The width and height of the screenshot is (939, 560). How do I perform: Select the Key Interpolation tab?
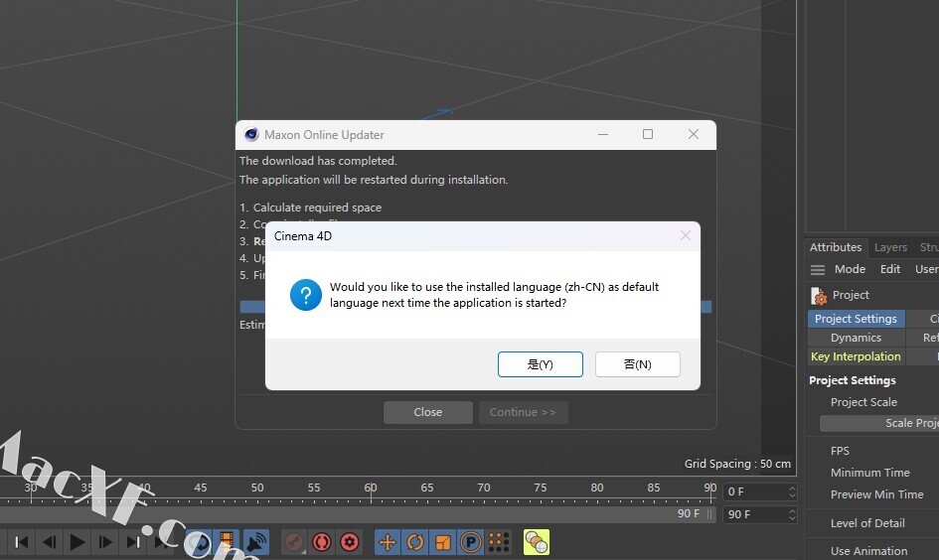[x=856, y=356]
